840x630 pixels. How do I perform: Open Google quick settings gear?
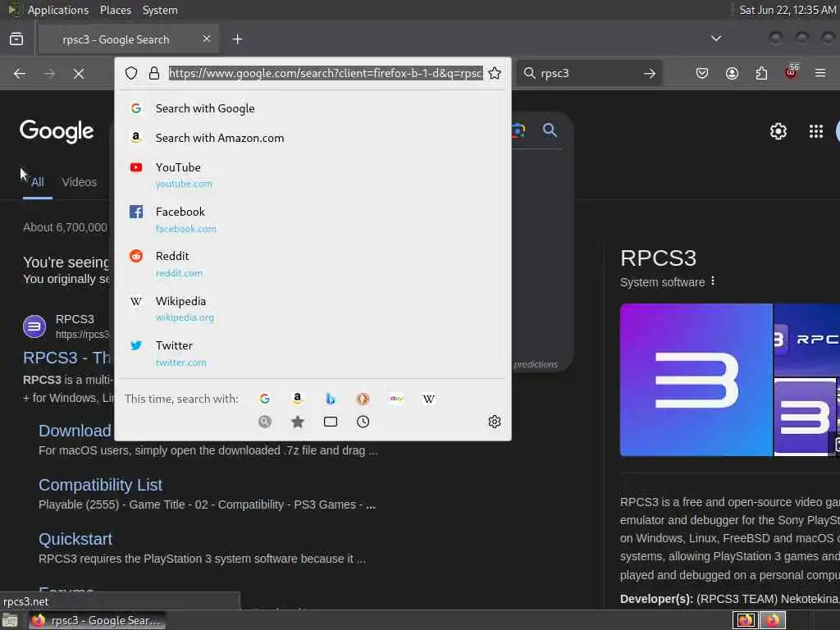pyautogui.click(x=778, y=131)
